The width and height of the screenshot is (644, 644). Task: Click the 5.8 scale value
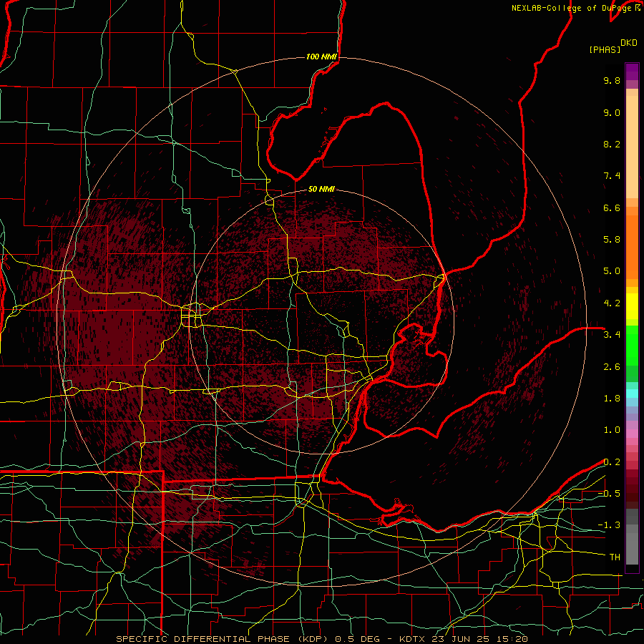[x=612, y=240]
